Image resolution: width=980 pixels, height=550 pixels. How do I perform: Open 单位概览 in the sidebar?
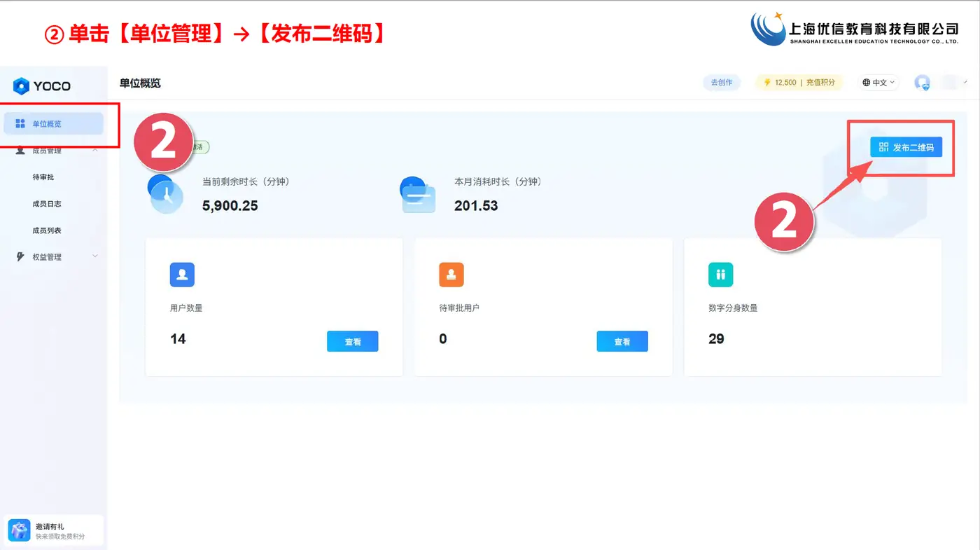tap(54, 124)
